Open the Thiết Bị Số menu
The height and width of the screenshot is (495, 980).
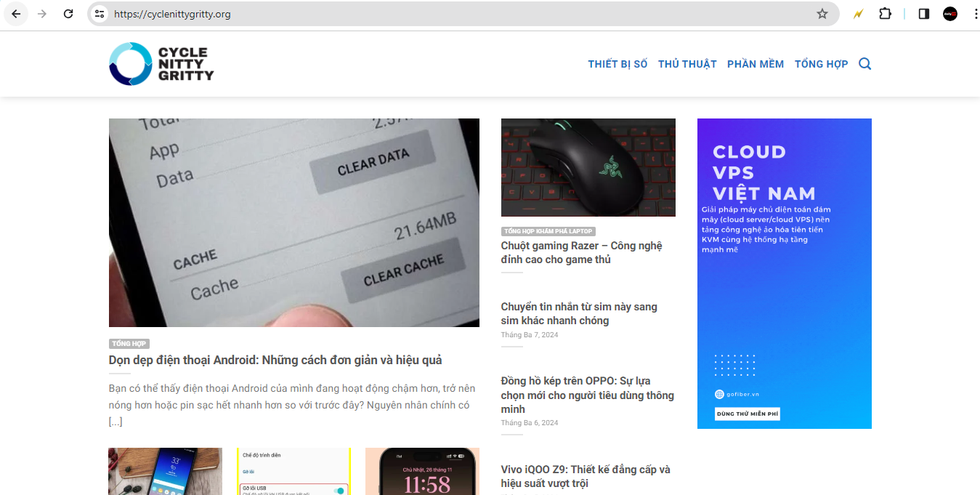pos(617,64)
